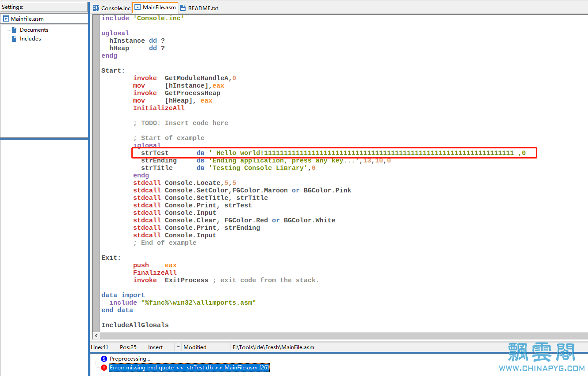Toggle the Insert mode status indicator
This screenshot has width=588, height=376.
(160, 347)
